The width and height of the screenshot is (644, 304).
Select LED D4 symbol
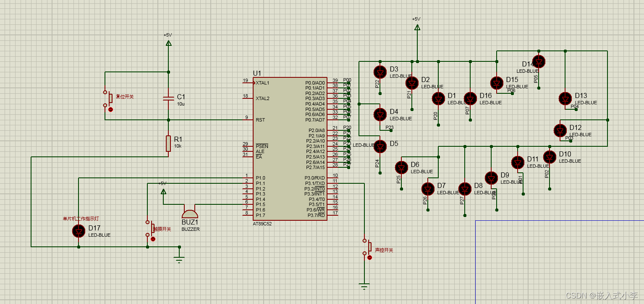[380, 114]
